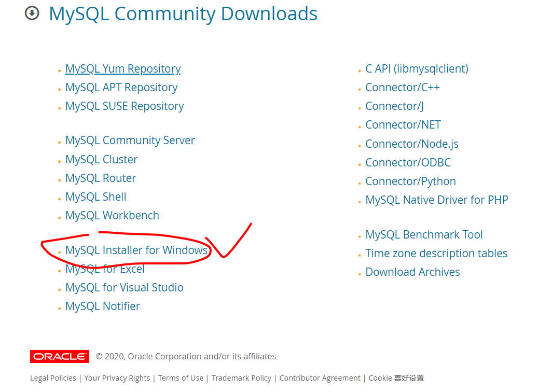This screenshot has width=552, height=392.
Task: Open Connector/NET download link
Action: click(403, 124)
